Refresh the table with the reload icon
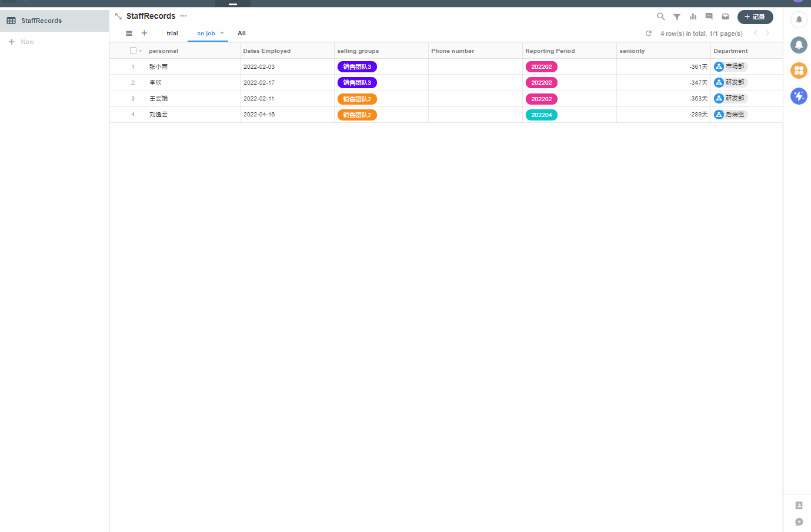The width and height of the screenshot is (811, 532). (x=649, y=34)
